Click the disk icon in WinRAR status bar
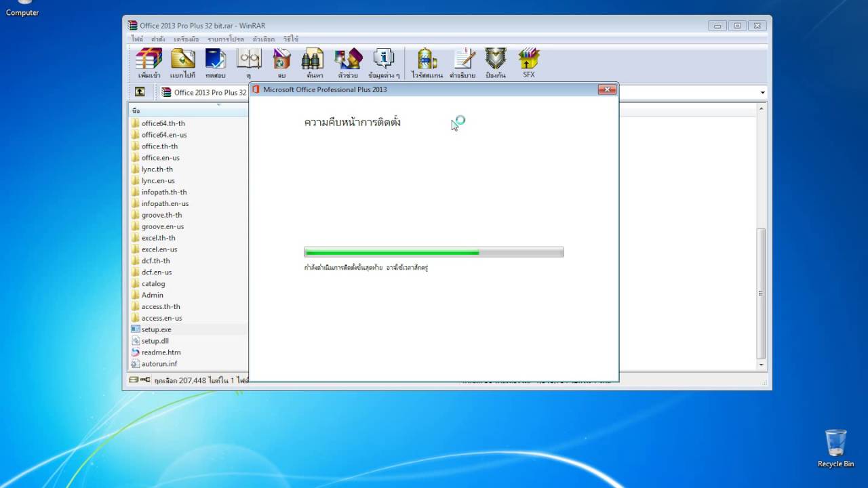The height and width of the screenshot is (488, 868). 134,380
